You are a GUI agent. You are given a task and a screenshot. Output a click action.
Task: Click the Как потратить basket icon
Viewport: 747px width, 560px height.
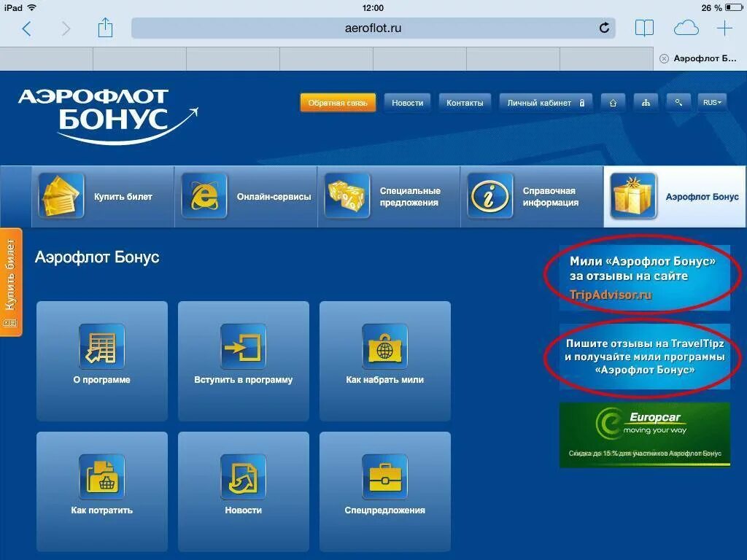click(101, 477)
